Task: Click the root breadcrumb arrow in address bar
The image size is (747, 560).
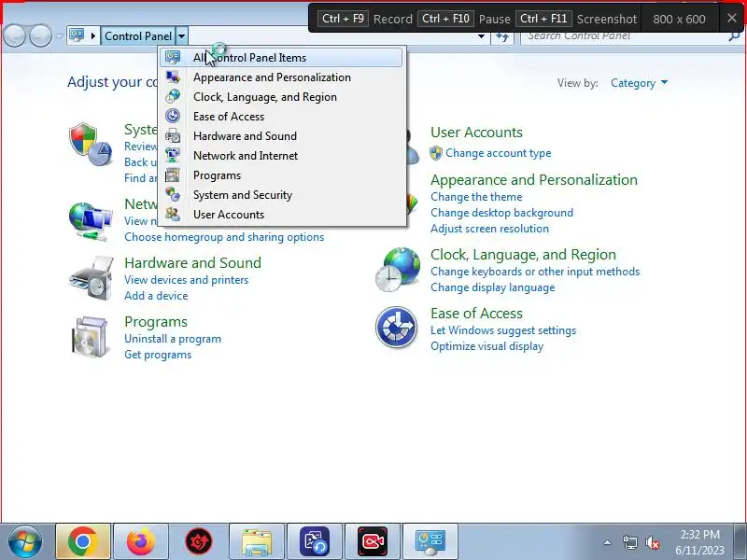Action: tap(92, 36)
